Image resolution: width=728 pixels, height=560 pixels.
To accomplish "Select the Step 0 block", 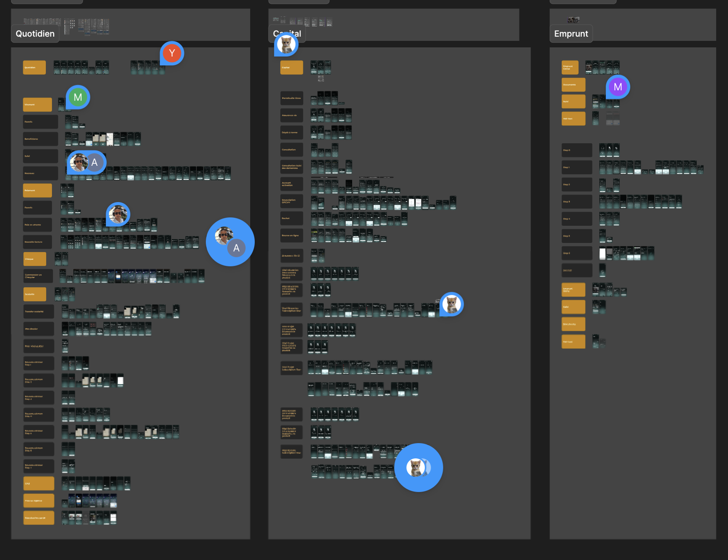I will (577, 150).
